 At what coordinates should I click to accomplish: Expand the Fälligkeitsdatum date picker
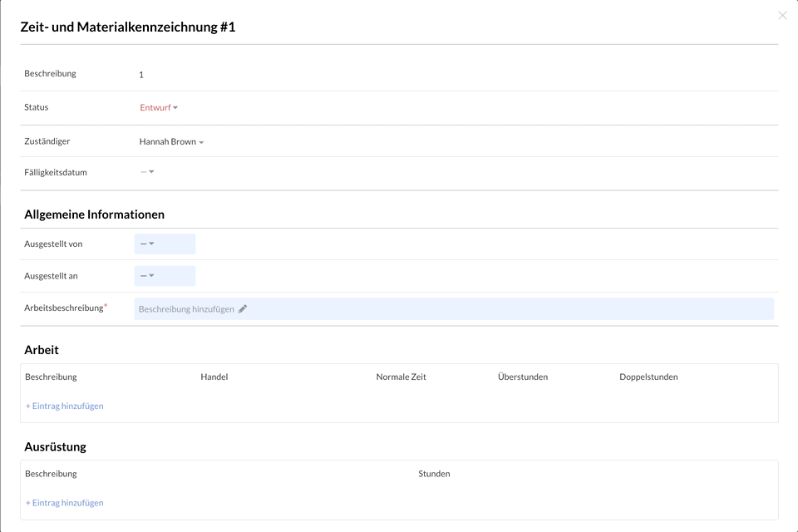pos(147,172)
